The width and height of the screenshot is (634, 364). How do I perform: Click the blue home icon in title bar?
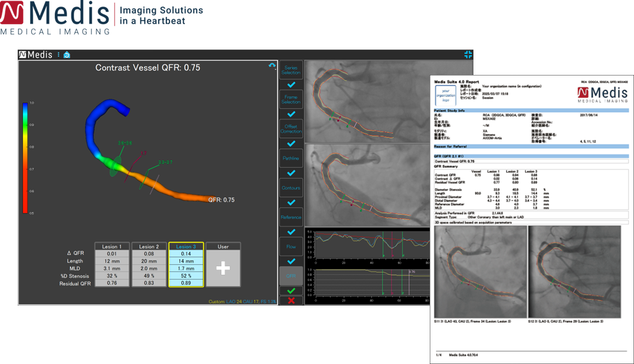67,54
